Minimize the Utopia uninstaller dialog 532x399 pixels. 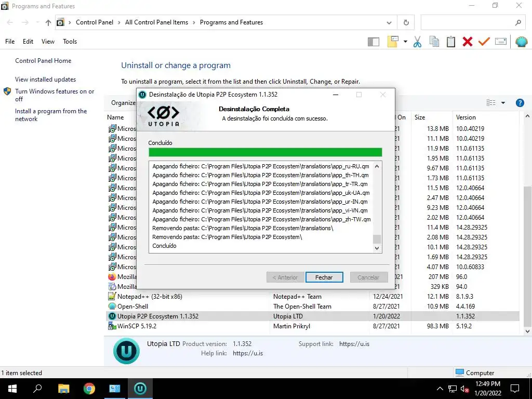coord(336,95)
